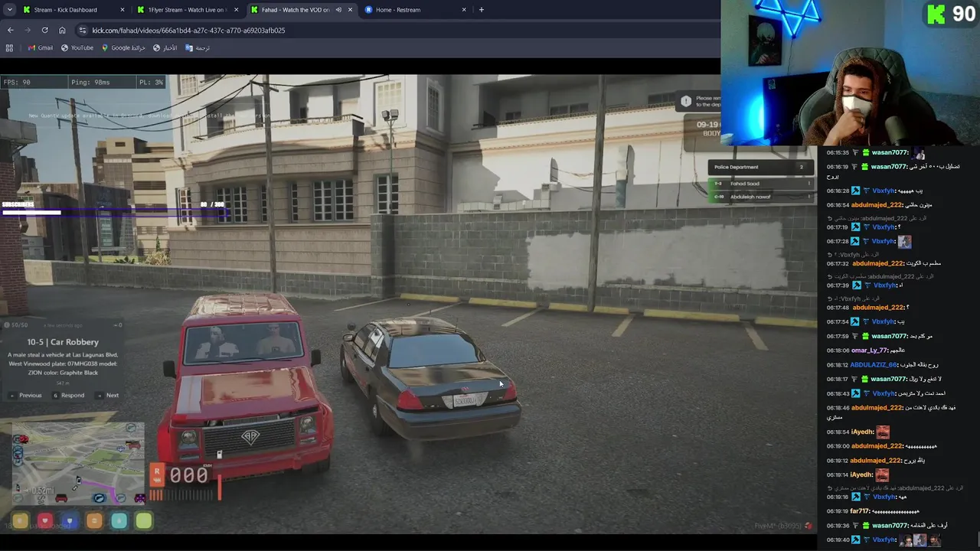Open the Home - Restream tab
Viewport: 980px width, 551px height.
[415, 10]
